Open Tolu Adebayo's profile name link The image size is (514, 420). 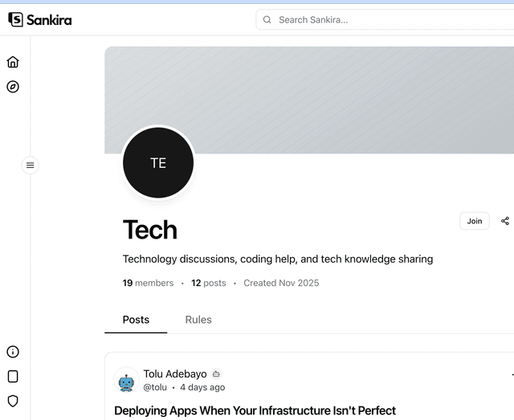[175, 373]
